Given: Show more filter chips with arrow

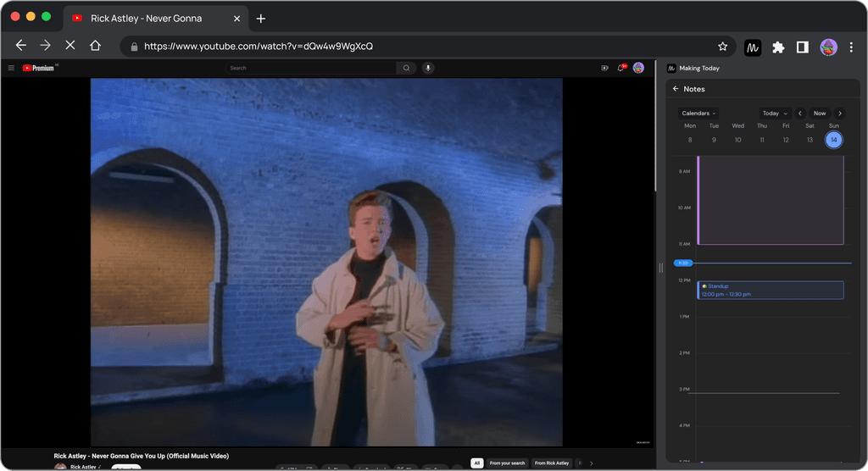Looking at the screenshot, I should [x=591, y=463].
